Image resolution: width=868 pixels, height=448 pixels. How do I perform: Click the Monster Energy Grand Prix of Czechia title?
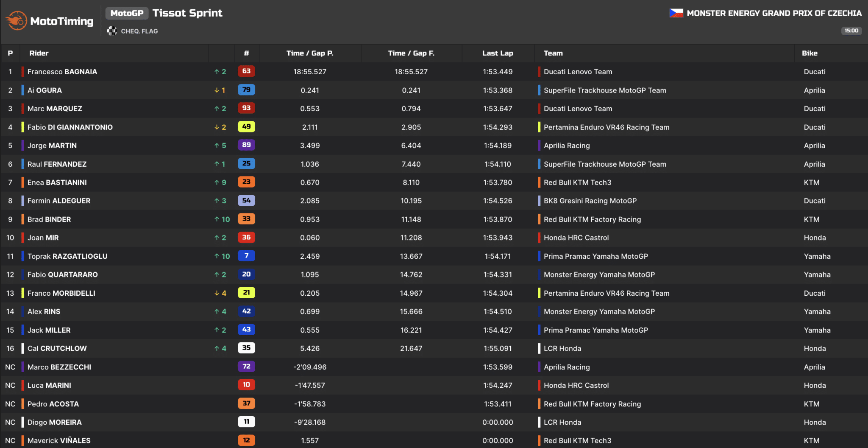pos(774,13)
